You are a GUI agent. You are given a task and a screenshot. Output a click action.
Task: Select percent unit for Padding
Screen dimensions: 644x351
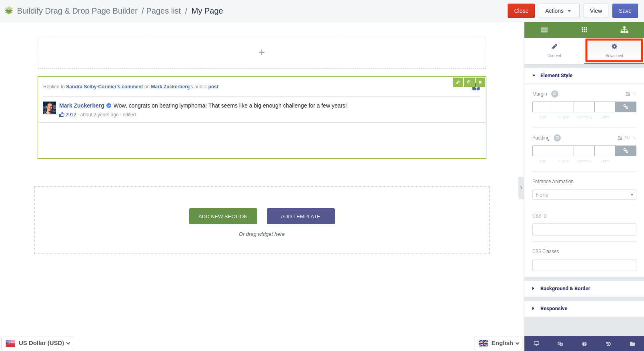(634, 138)
